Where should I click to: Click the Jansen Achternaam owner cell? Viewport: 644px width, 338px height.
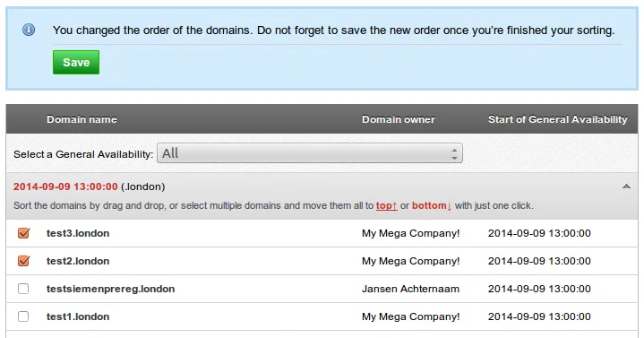(410, 289)
